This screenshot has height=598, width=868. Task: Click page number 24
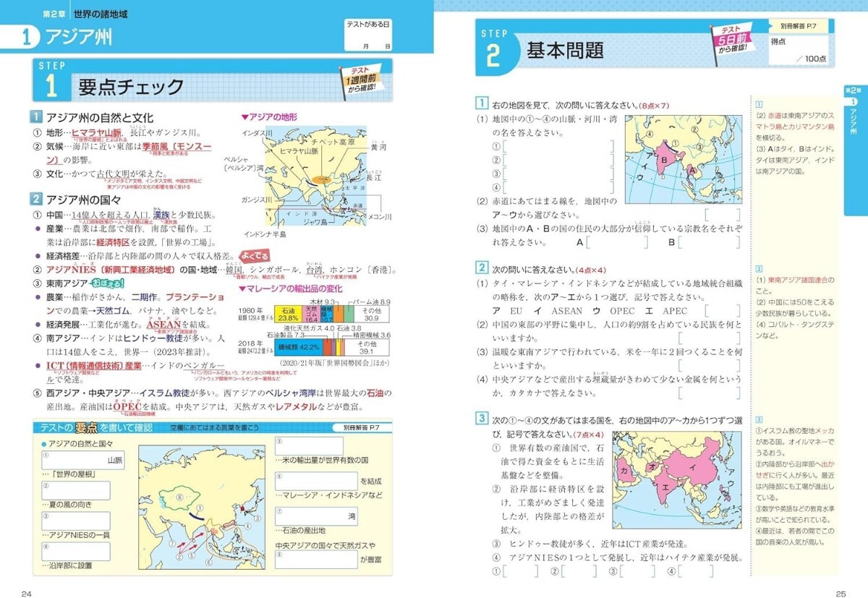tap(27, 593)
